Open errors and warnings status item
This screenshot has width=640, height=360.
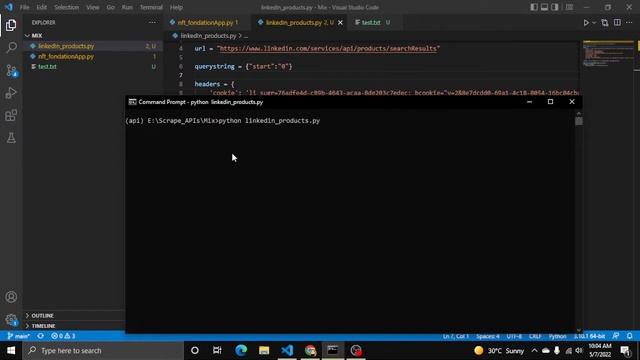pyautogui.click(x=63, y=336)
